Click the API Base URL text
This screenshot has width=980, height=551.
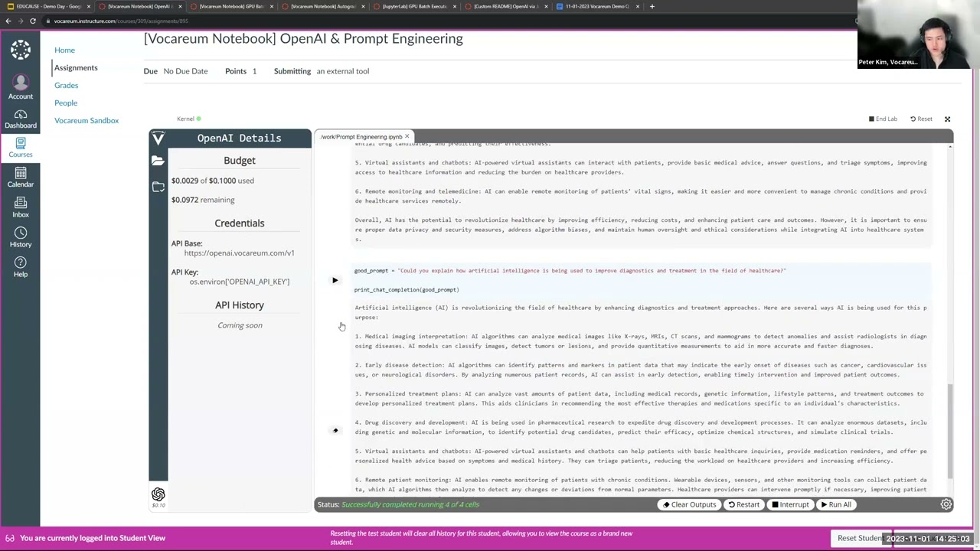pyautogui.click(x=239, y=253)
